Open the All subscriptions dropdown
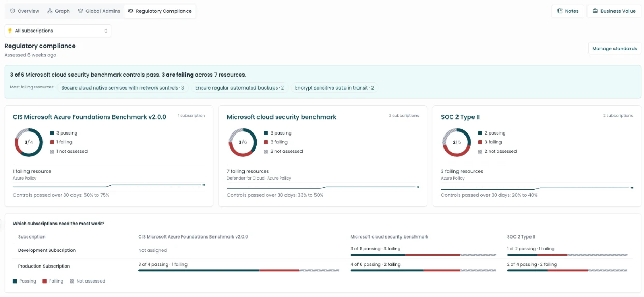The width and height of the screenshot is (644, 297). pos(58,31)
